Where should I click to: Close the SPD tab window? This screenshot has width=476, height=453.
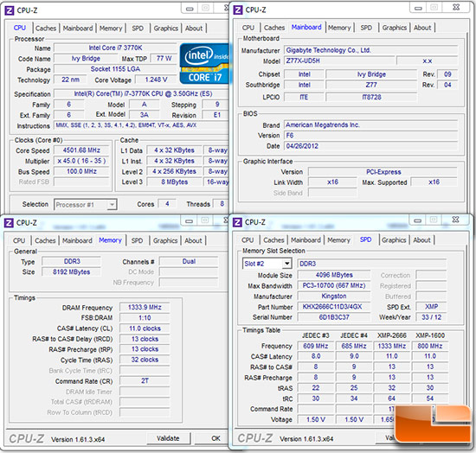coord(455,220)
